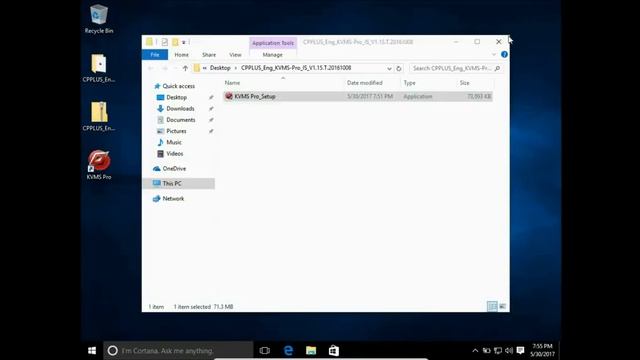Open Network in the navigation pane
The image size is (640, 360).
[173, 199]
